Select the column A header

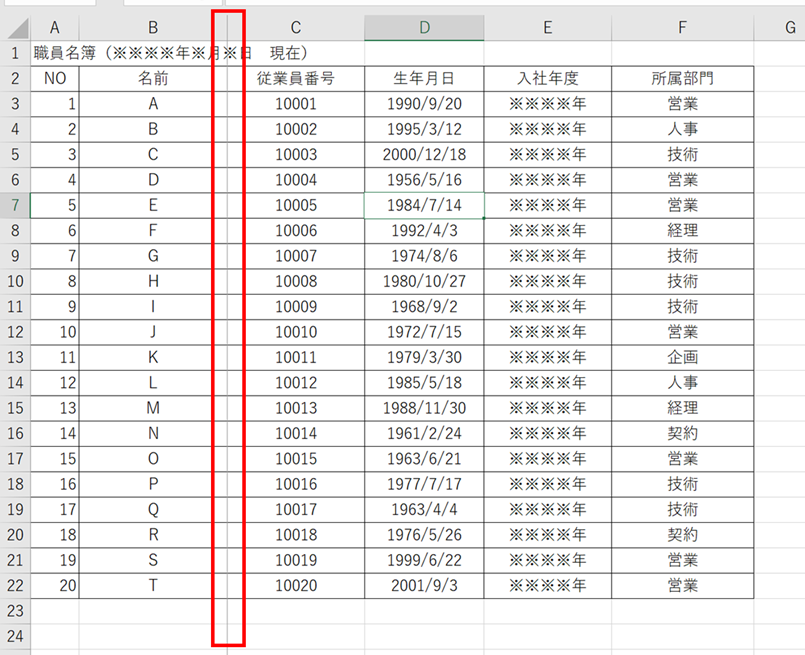point(54,28)
